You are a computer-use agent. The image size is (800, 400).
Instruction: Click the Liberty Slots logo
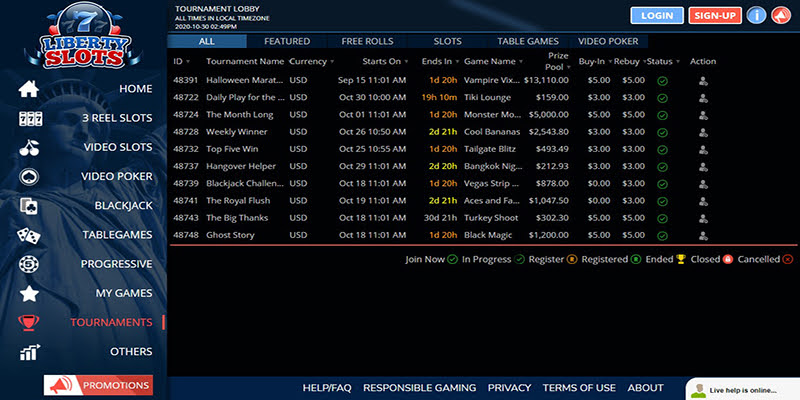pyautogui.click(x=83, y=36)
